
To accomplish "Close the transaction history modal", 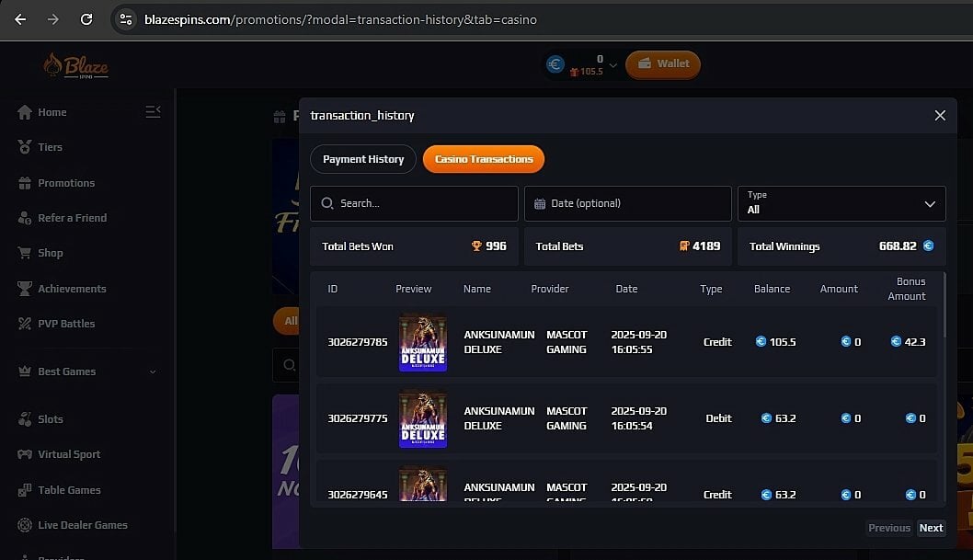I will [x=940, y=115].
